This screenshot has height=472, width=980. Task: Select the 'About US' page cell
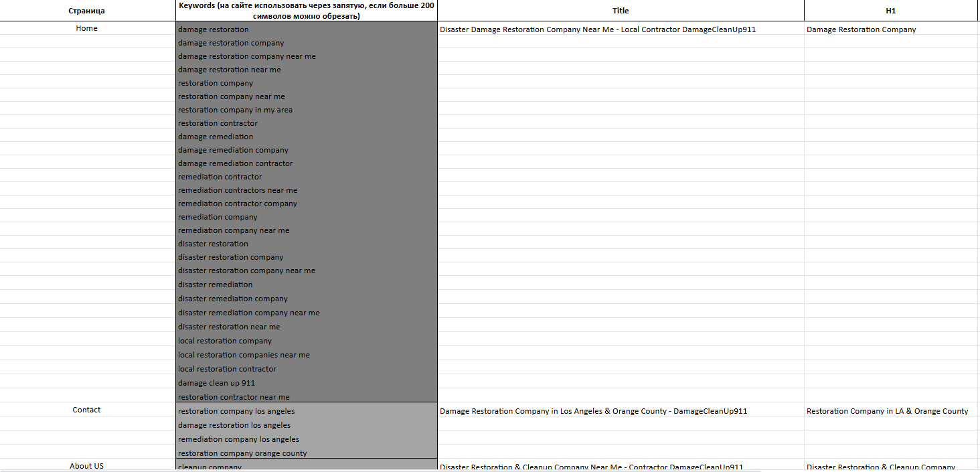87,466
